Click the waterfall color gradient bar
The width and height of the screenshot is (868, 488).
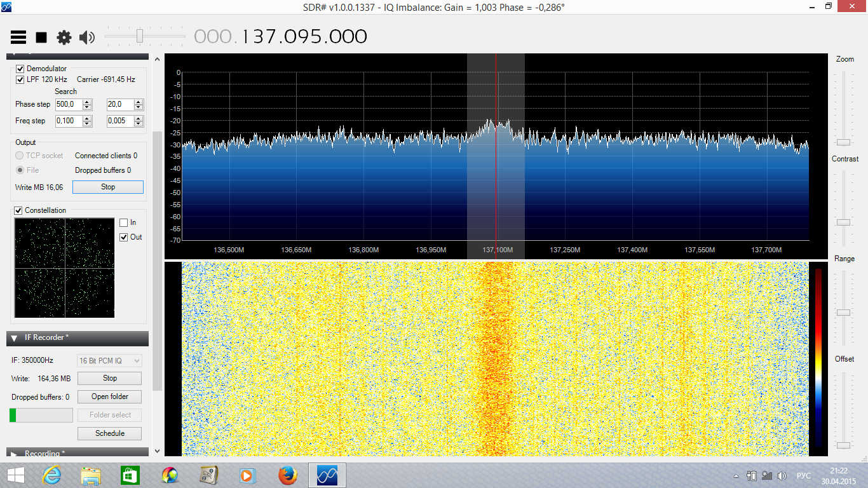pos(818,358)
